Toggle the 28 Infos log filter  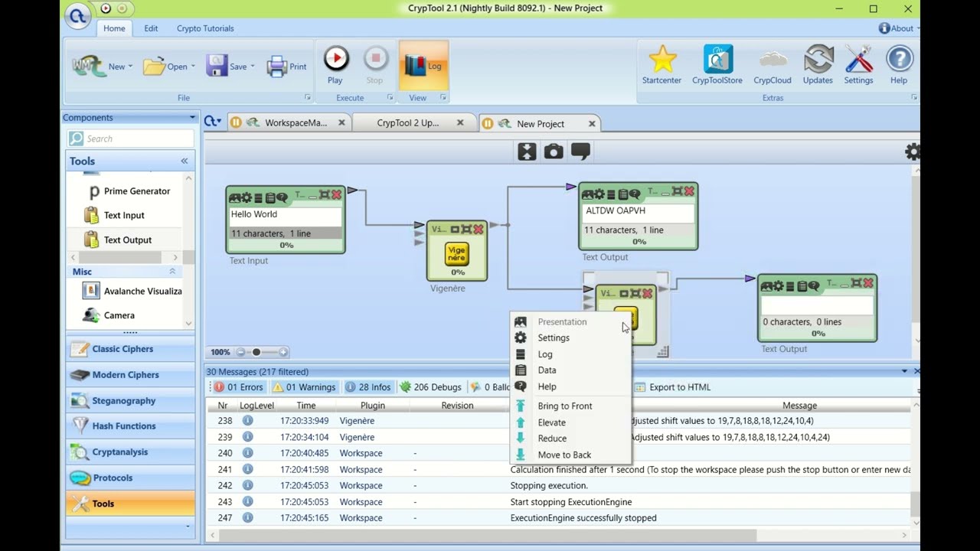367,387
